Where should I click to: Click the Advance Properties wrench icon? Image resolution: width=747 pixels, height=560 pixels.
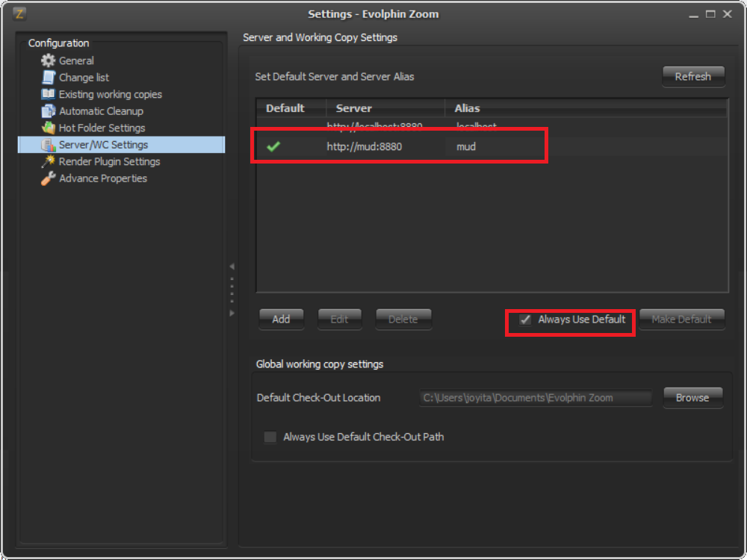pos(48,178)
